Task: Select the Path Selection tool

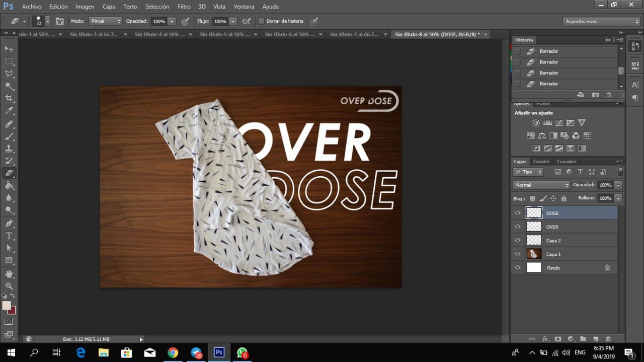Action: [x=9, y=248]
